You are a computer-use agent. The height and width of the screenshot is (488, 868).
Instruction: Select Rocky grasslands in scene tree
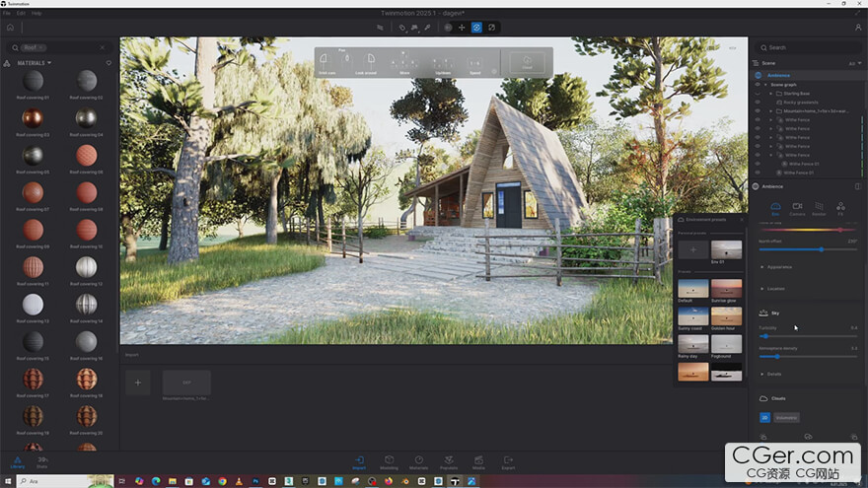click(801, 103)
